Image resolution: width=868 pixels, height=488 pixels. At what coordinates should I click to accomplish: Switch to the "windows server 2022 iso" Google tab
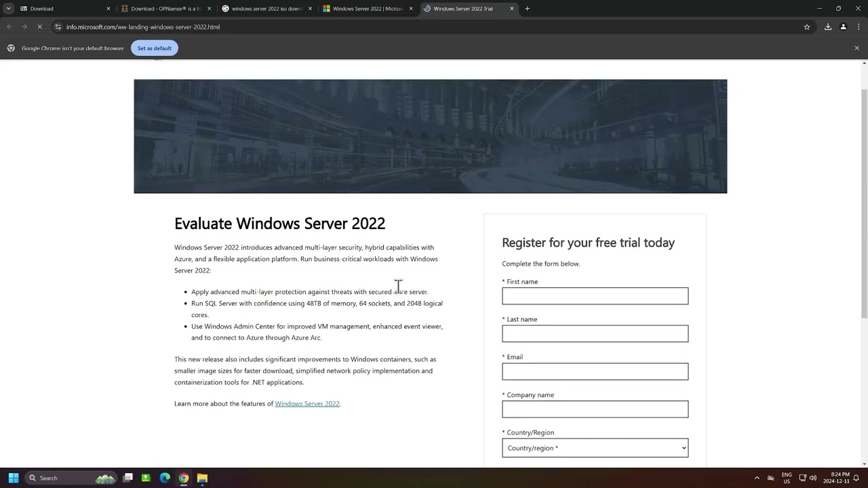(267, 9)
